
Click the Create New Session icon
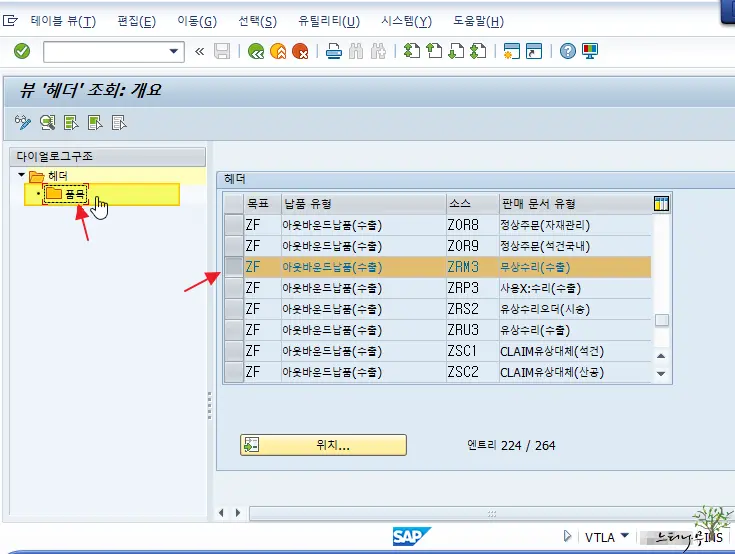tap(511, 51)
